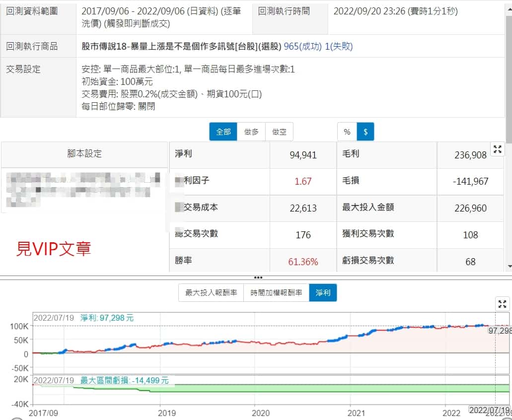Click the three-dot panel splitter handle
The height and width of the screenshot is (420, 512).
coord(258,278)
